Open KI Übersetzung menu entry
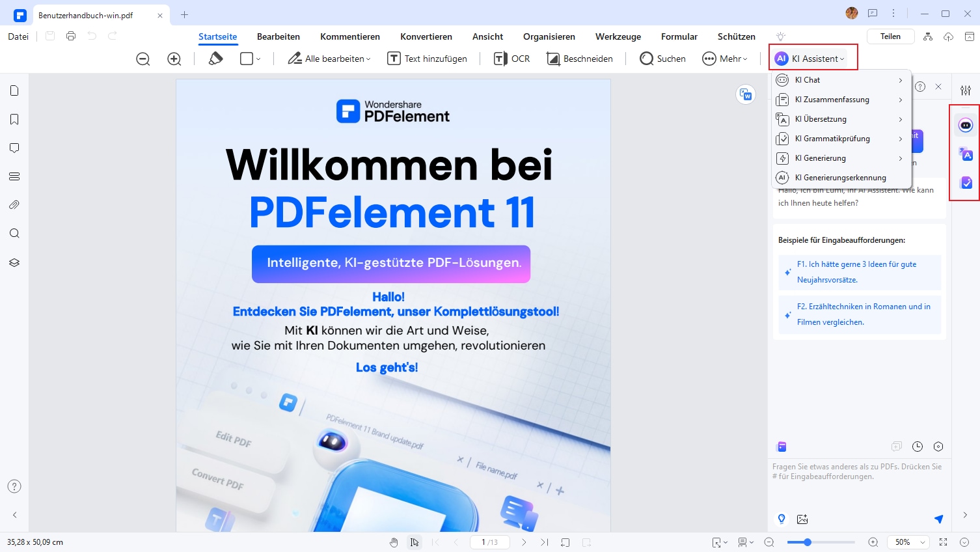 point(841,119)
